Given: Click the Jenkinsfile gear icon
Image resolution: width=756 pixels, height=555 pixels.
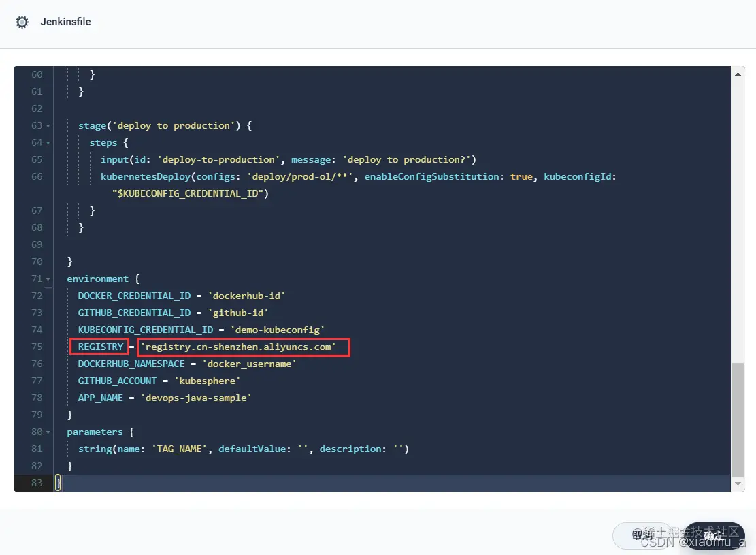Looking at the screenshot, I should click(22, 22).
